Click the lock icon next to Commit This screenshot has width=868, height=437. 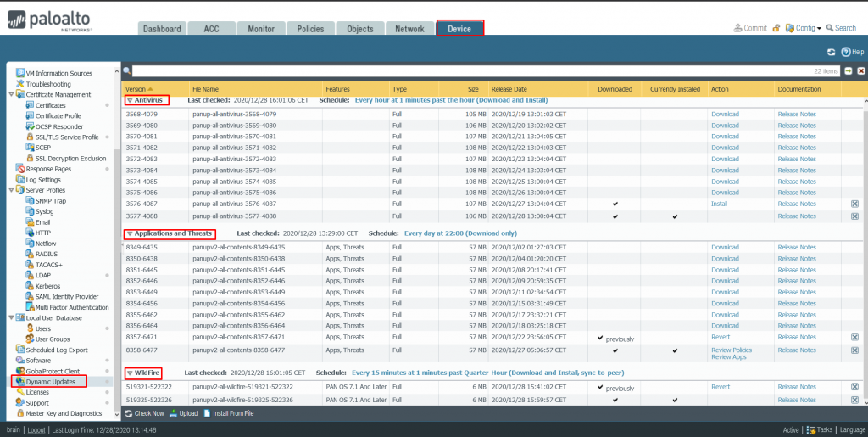[x=776, y=28]
